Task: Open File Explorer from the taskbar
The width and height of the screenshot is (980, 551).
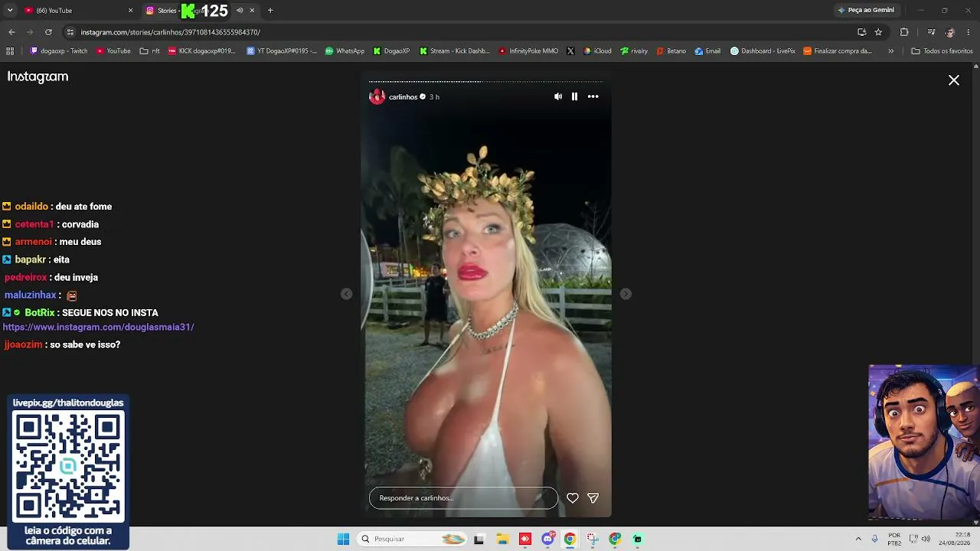Action: [502, 539]
